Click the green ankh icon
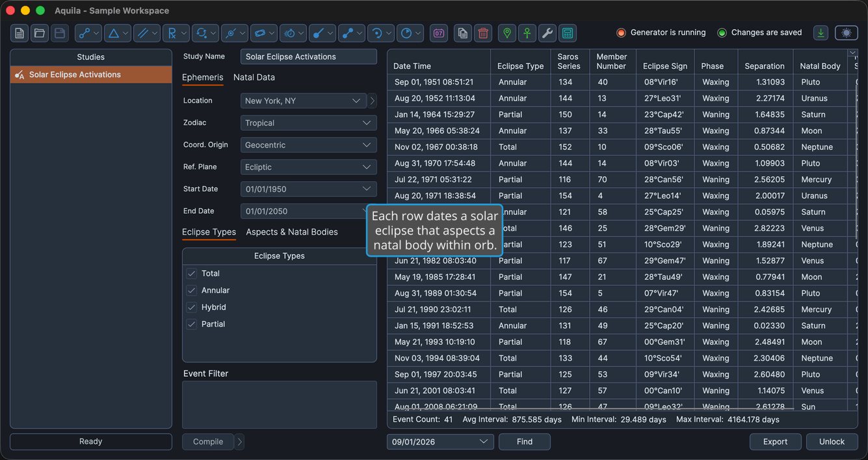The height and width of the screenshot is (460, 868). click(x=527, y=33)
